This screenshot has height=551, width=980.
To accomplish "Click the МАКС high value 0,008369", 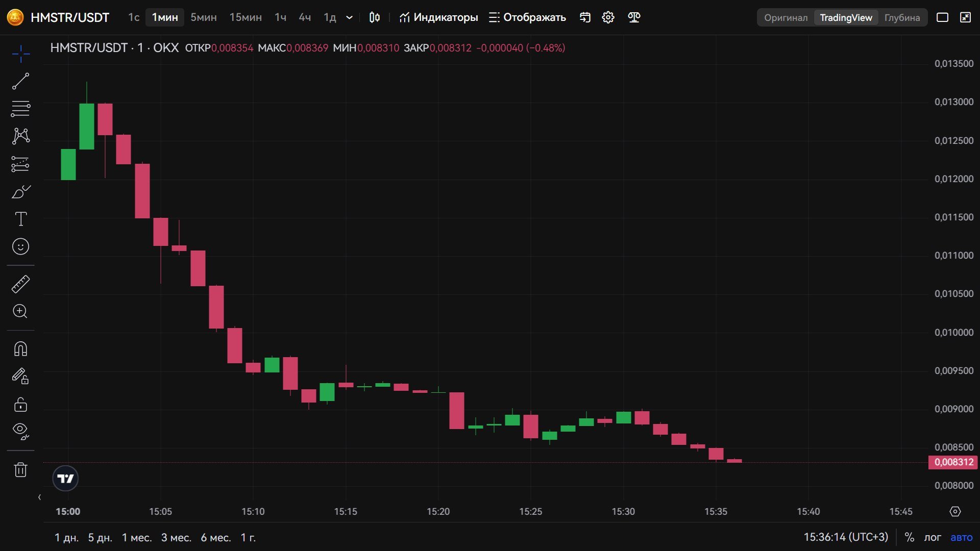I will pos(307,48).
